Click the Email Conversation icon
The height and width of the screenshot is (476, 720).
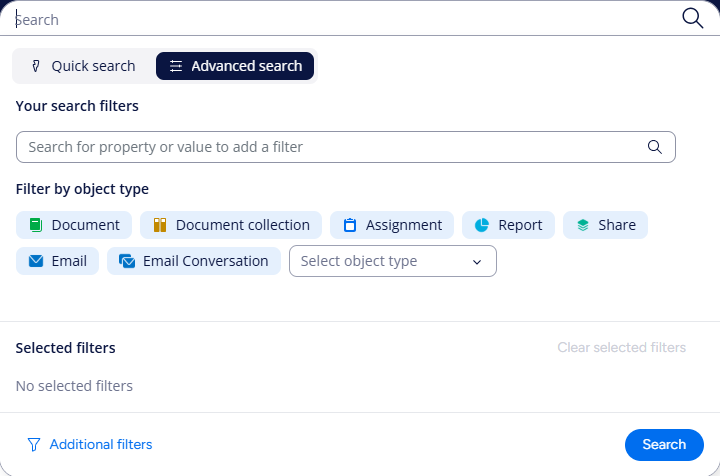127,261
